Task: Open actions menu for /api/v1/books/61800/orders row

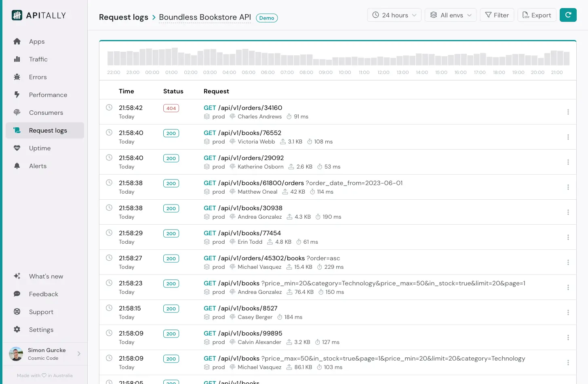Action: (568, 187)
